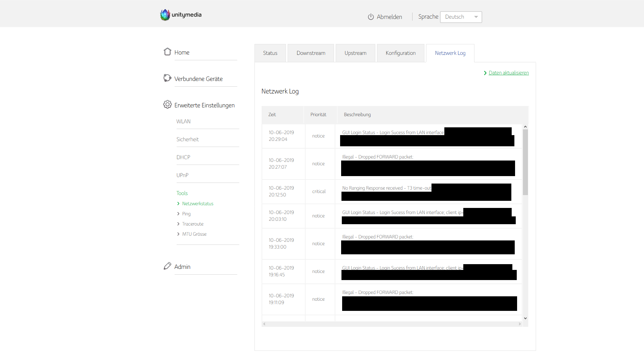Click the chevron beside Traceroute
Image resolution: width=644 pixels, height=361 pixels.
(x=178, y=224)
